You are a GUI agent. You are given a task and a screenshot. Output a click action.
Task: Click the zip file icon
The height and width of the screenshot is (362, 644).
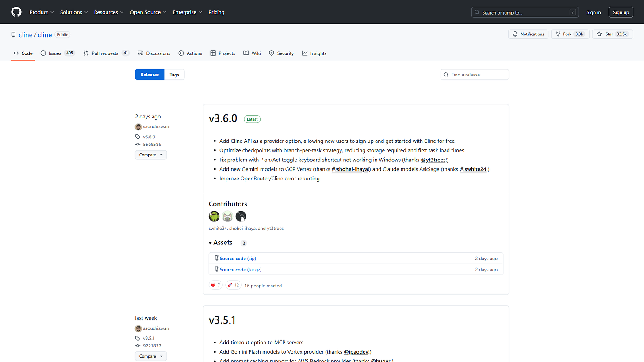[217, 258]
